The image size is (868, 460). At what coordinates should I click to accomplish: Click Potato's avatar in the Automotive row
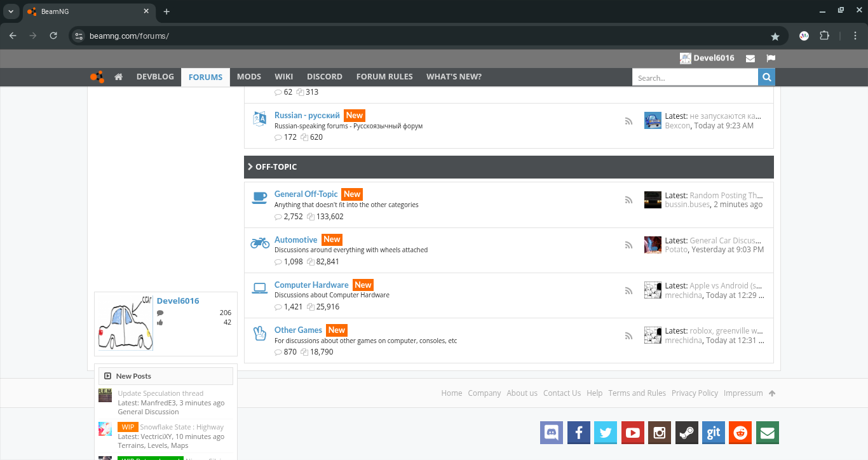tap(653, 245)
